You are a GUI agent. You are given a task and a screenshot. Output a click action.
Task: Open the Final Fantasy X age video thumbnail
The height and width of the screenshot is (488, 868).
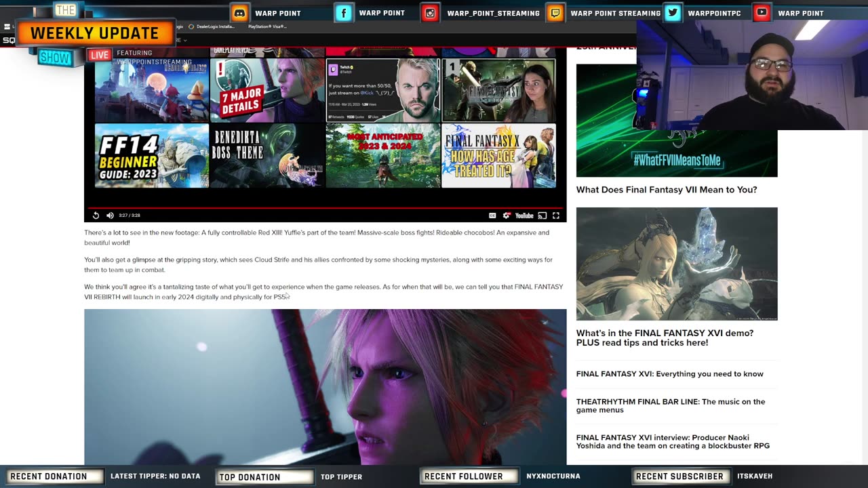498,156
